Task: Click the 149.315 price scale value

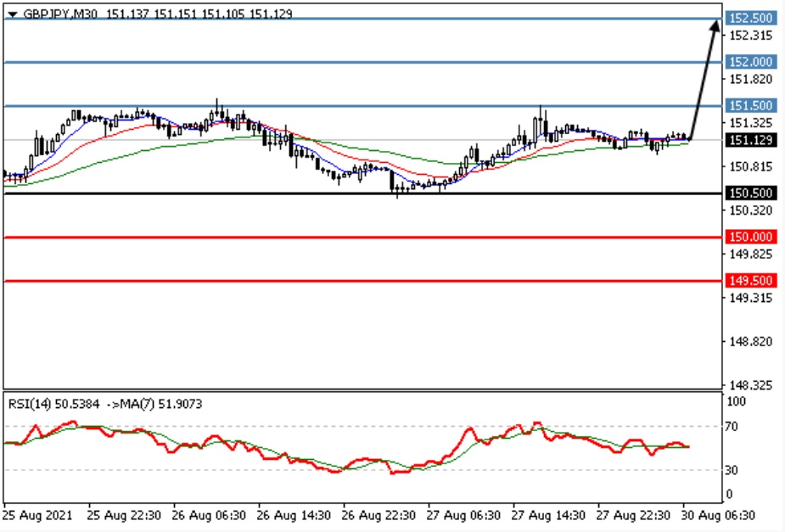Action: (751, 299)
